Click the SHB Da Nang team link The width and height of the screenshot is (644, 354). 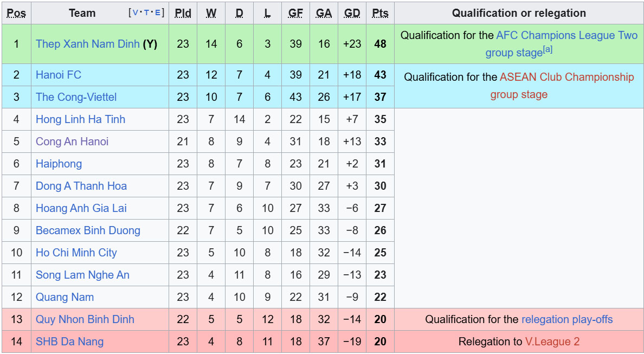69,342
